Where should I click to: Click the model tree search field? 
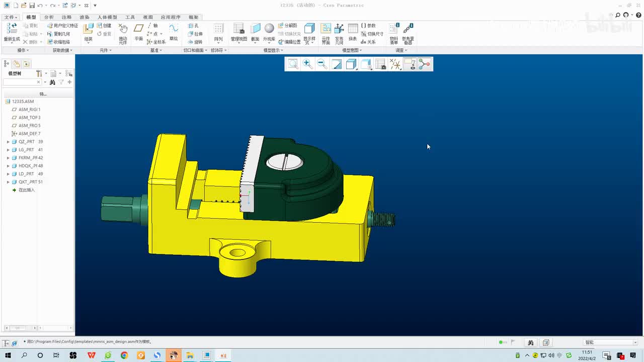[20, 82]
